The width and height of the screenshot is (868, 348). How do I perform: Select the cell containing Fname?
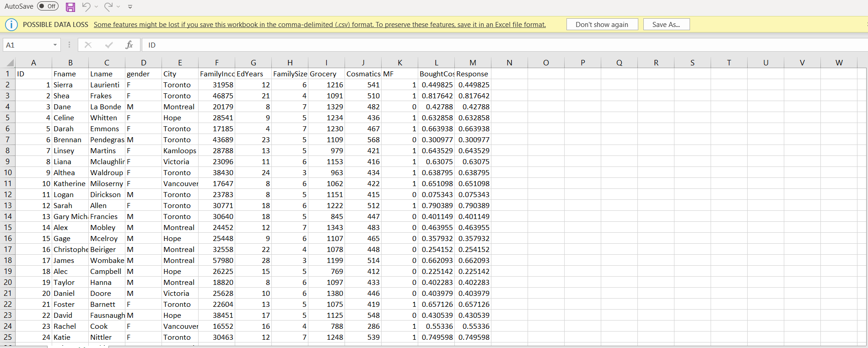coord(70,74)
